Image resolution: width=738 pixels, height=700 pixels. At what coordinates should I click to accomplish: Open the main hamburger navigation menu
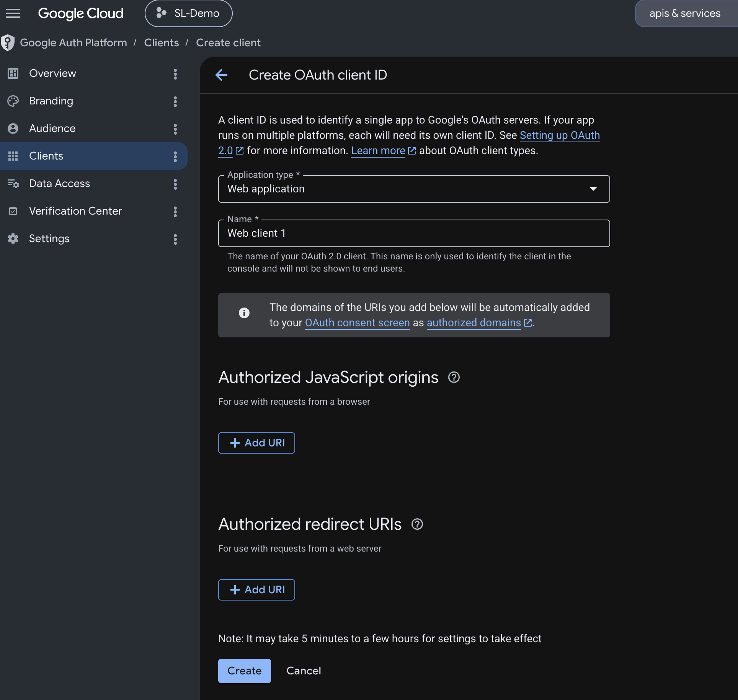pos(13,13)
